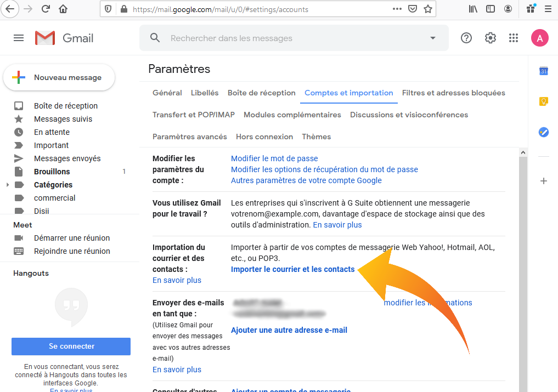Image resolution: width=558 pixels, height=392 pixels.
Task: Open Modules complémentaires tab
Action: pos(292,115)
